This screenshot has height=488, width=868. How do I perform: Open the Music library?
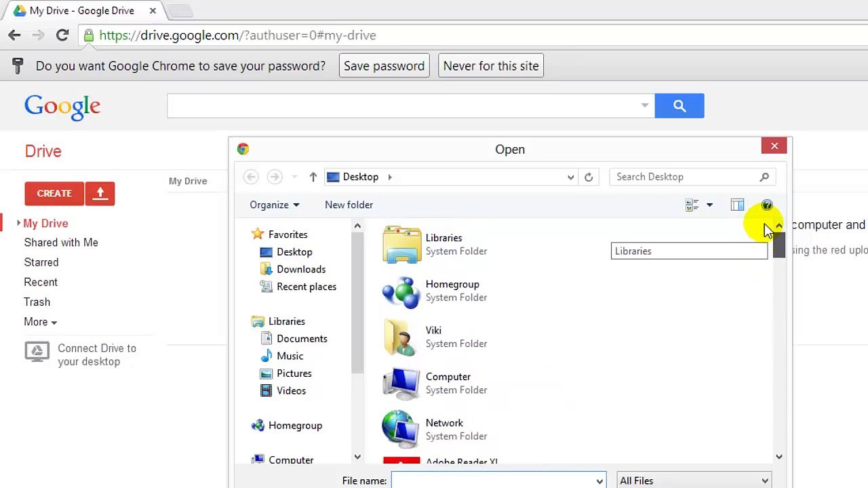tap(281, 356)
